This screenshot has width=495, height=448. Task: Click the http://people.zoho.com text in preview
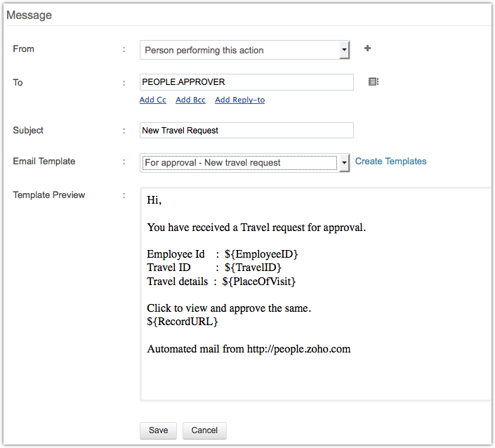(298, 349)
